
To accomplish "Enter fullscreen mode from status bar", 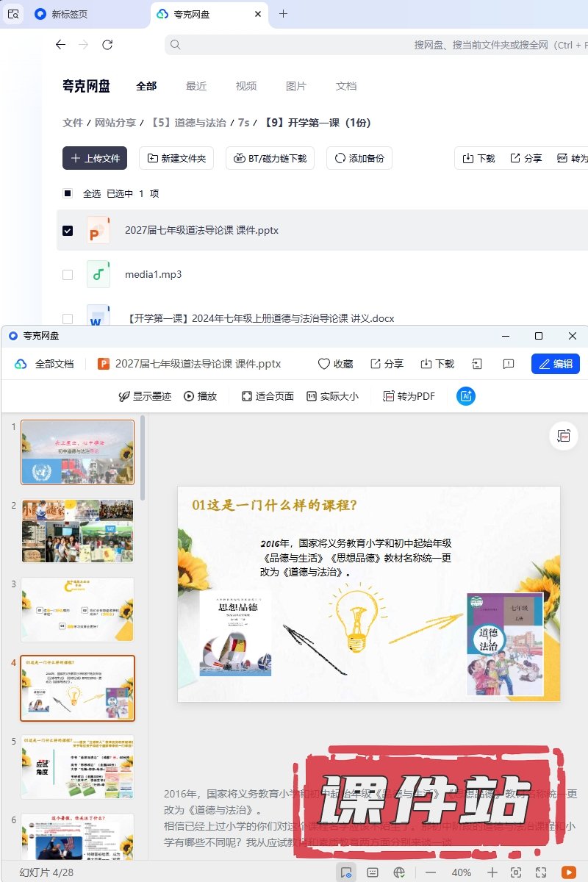I will coord(541,872).
